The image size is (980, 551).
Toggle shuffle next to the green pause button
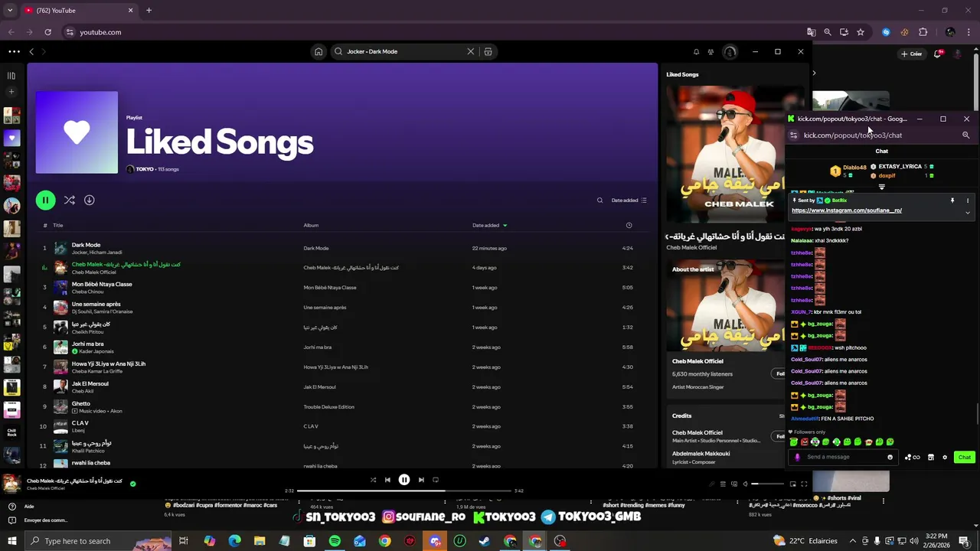[x=70, y=200]
